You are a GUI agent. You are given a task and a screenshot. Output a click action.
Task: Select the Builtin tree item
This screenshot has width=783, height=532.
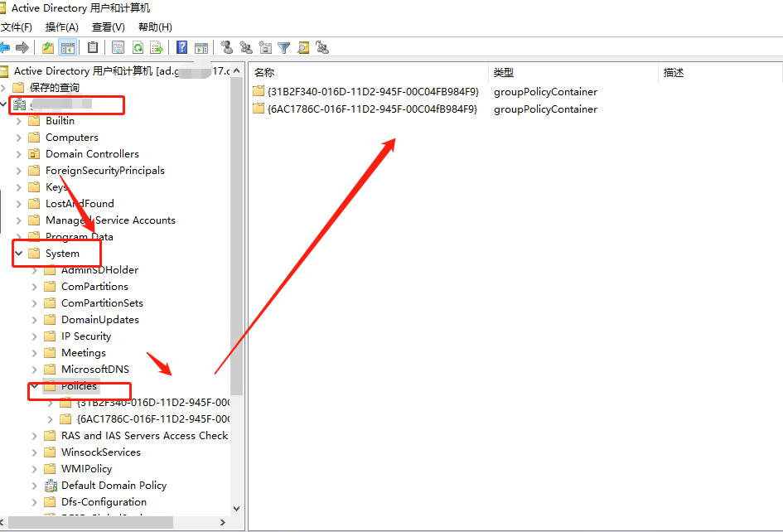point(60,121)
